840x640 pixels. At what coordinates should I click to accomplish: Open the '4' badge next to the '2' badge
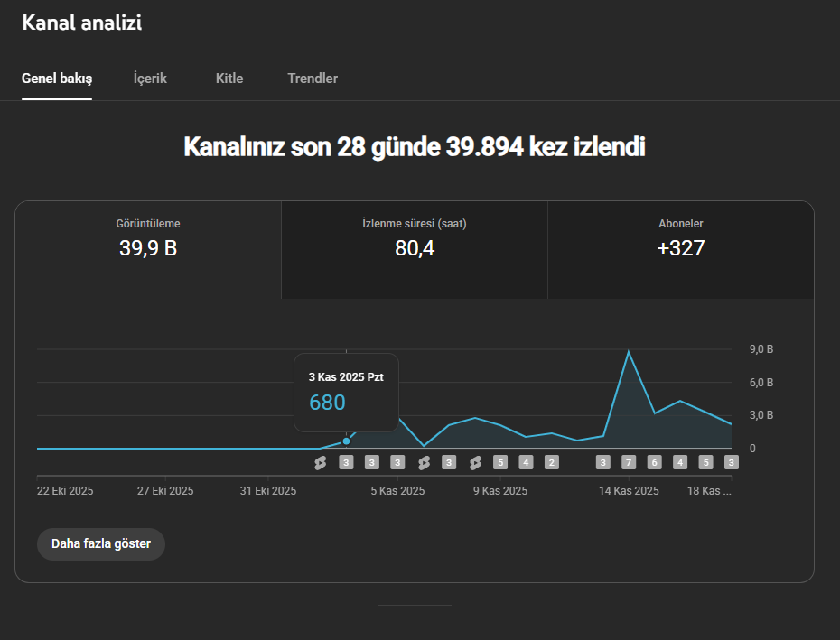pyautogui.click(x=526, y=463)
